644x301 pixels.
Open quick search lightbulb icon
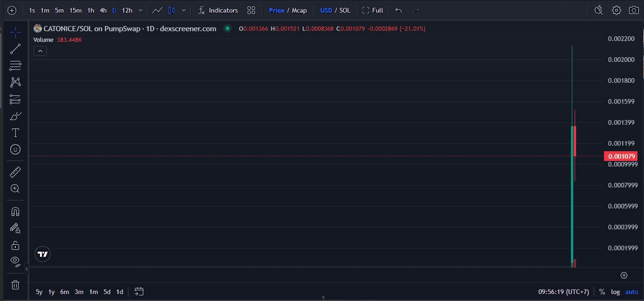pyautogui.click(x=599, y=10)
